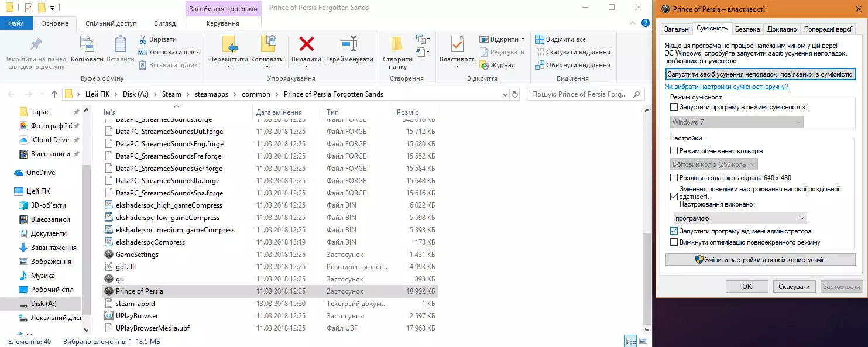Enable reduced color mode checkbox
The image size is (868, 347).
click(674, 151)
